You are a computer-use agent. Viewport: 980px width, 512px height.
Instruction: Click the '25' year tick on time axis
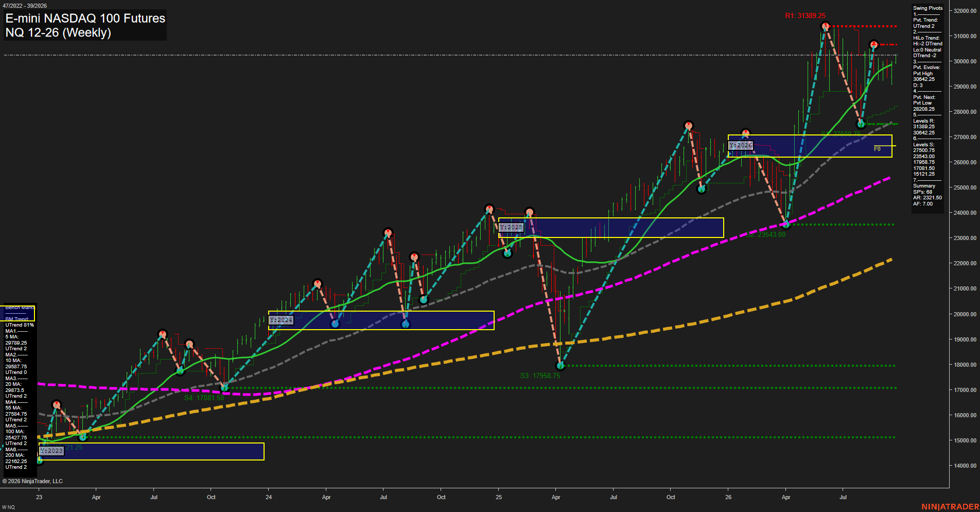click(x=499, y=497)
